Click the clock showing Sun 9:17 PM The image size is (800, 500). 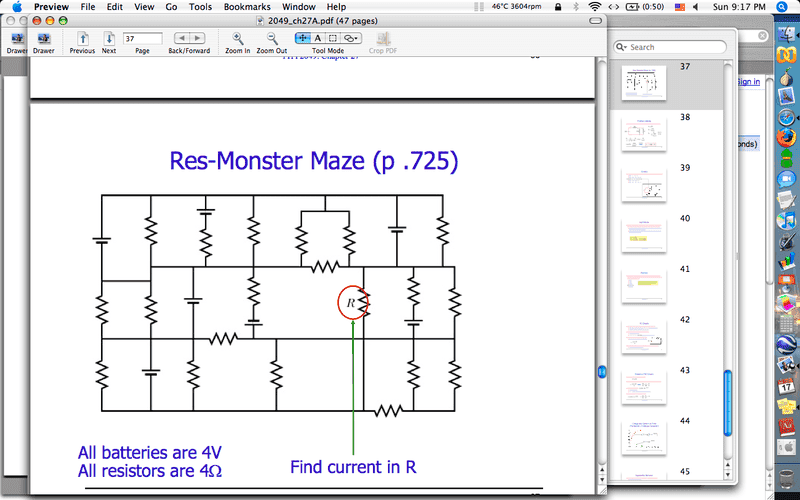739,7
